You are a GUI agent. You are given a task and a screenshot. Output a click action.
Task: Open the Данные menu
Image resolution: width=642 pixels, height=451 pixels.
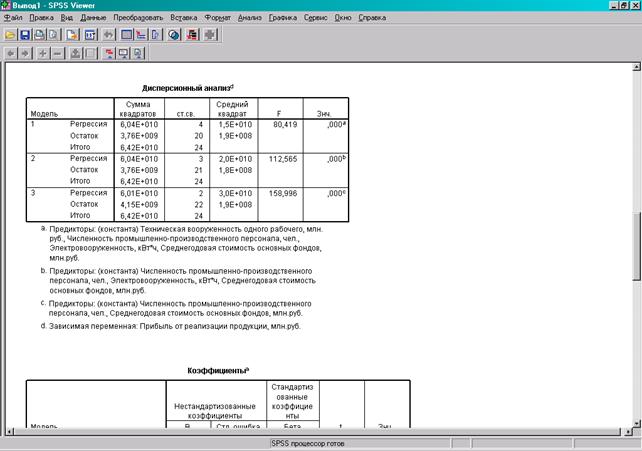[x=93, y=18]
